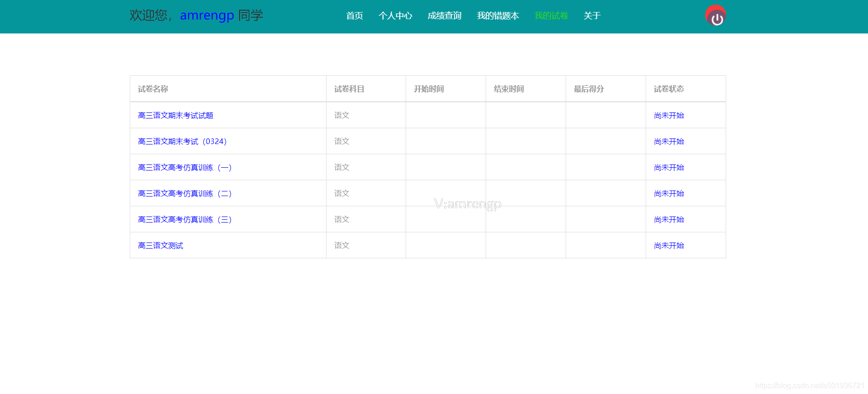Click 尚未开始 status for 仿真训练（二）

coord(669,193)
